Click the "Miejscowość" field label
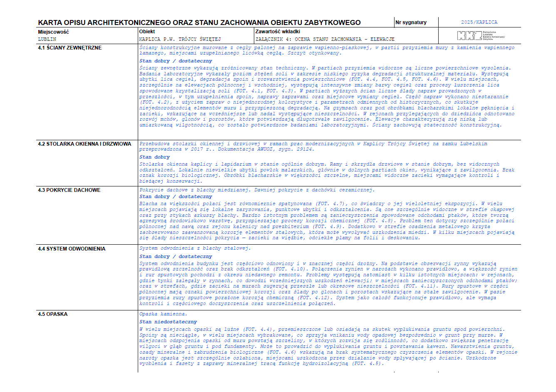This screenshot has width=556, height=392. tap(53, 32)
